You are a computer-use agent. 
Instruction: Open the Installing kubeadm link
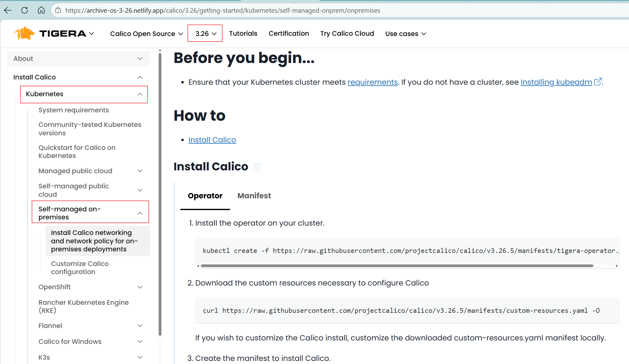pyautogui.click(x=556, y=82)
